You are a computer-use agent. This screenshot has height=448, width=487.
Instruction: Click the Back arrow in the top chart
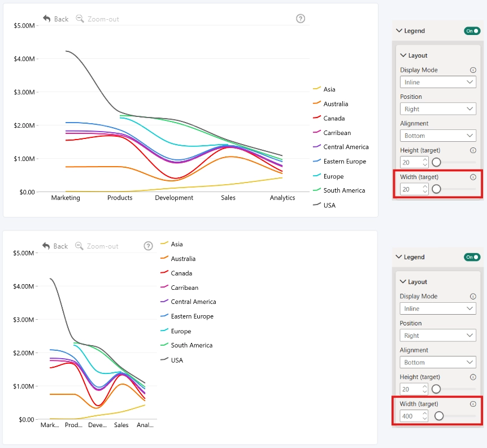click(x=47, y=19)
